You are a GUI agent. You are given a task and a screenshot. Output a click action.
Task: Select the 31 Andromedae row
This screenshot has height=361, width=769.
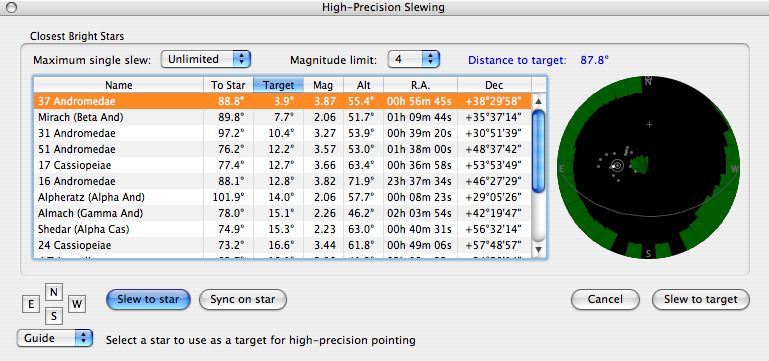click(282, 133)
